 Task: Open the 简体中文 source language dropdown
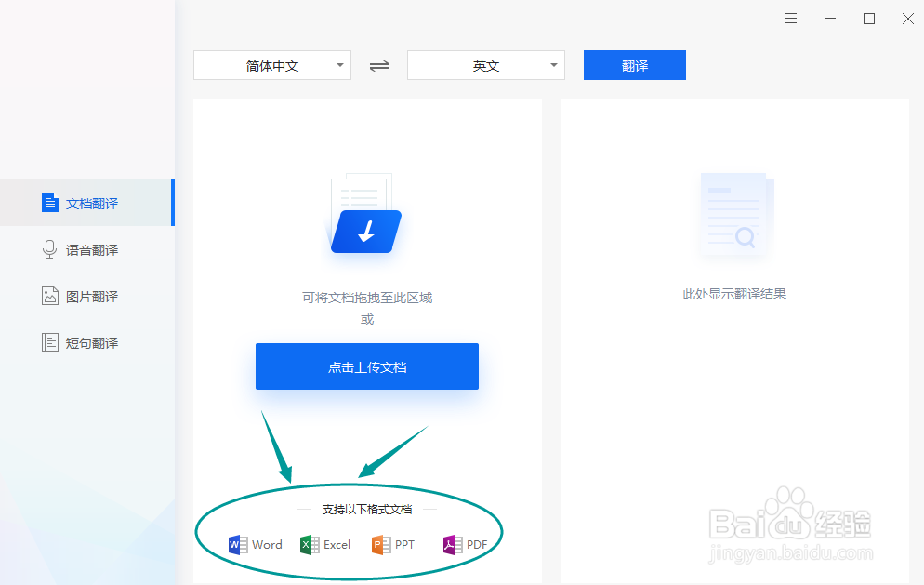[272, 65]
